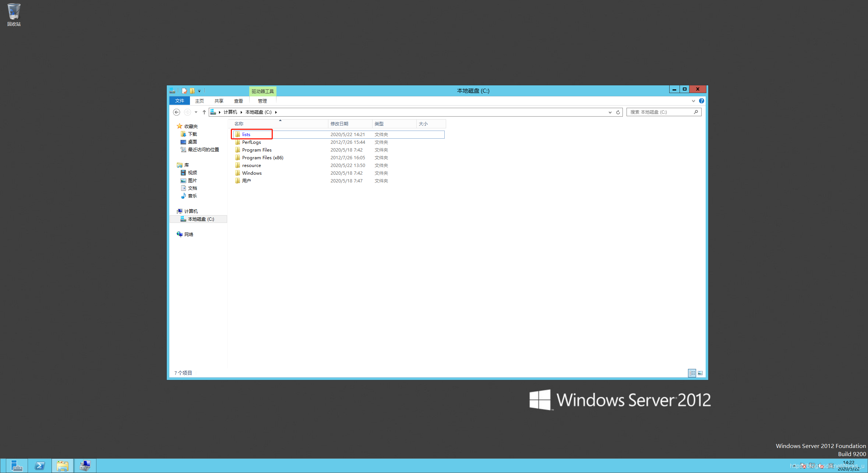The width and height of the screenshot is (868, 473).
Task: Click the back navigation arrow
Action: click(177, 112)
